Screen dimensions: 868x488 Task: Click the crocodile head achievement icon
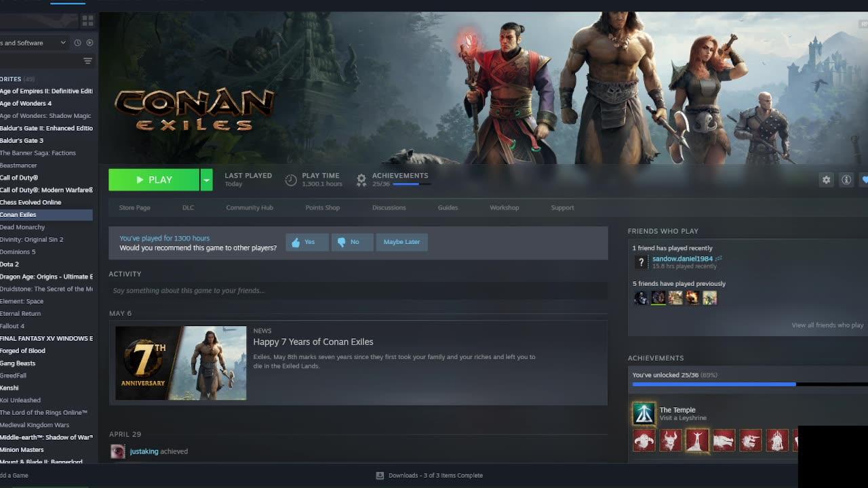pyautogui.click(x=724, y=441)
